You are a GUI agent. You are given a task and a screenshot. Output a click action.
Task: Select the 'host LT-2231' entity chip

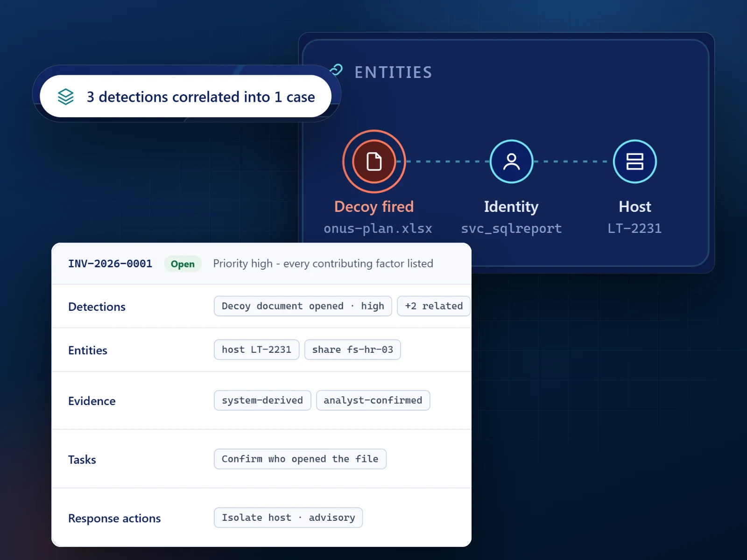coord(256,350)
